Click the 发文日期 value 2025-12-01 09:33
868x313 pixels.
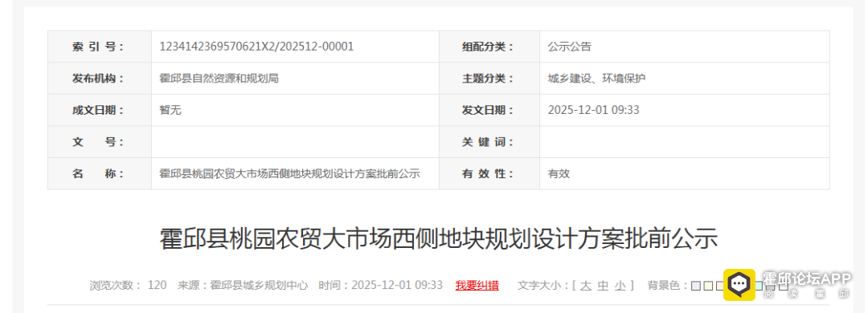[593, 110]
